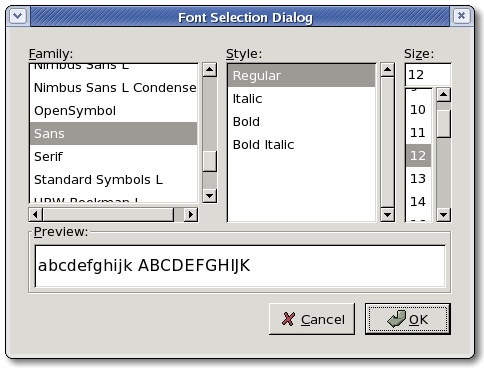Image resolution: width=484 pixels, height=368 pixels.
Task: Confirm the font with OK
Action: (x=408, y=319)
